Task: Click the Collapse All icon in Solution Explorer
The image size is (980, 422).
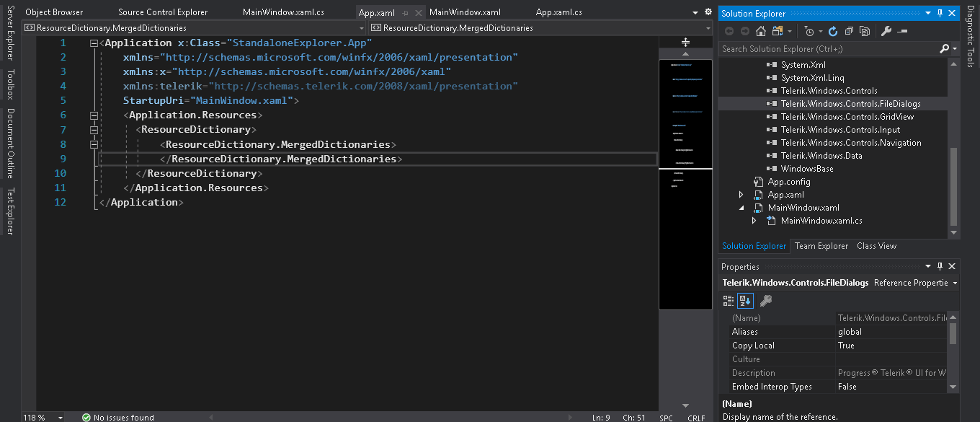Action: (849, 31)
